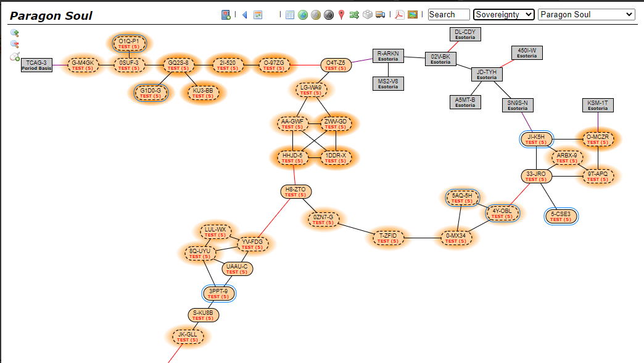Open the Paragon Soul region dropdown

pos(587,14)
